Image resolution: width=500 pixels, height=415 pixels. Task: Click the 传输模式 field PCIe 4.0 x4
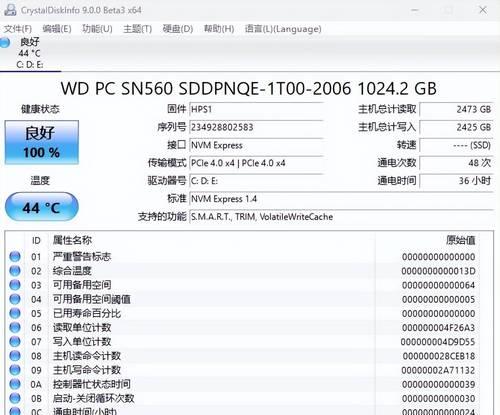(256, 163)
